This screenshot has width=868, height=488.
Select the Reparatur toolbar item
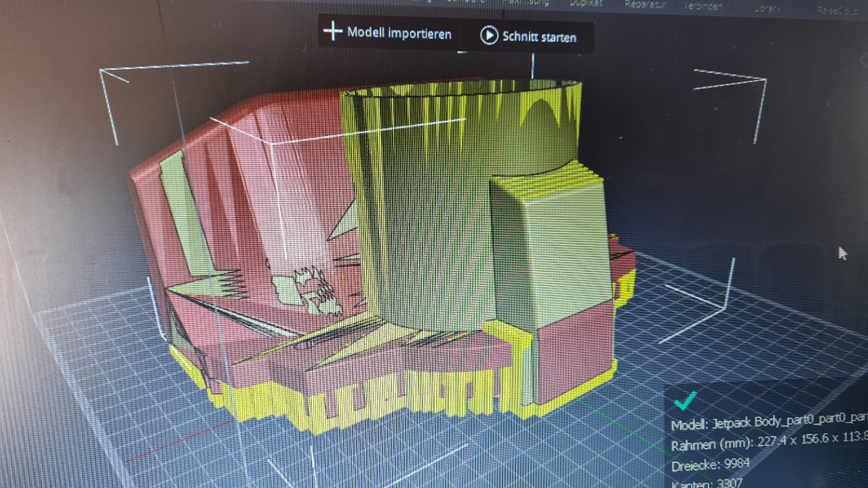coord(645,5)
